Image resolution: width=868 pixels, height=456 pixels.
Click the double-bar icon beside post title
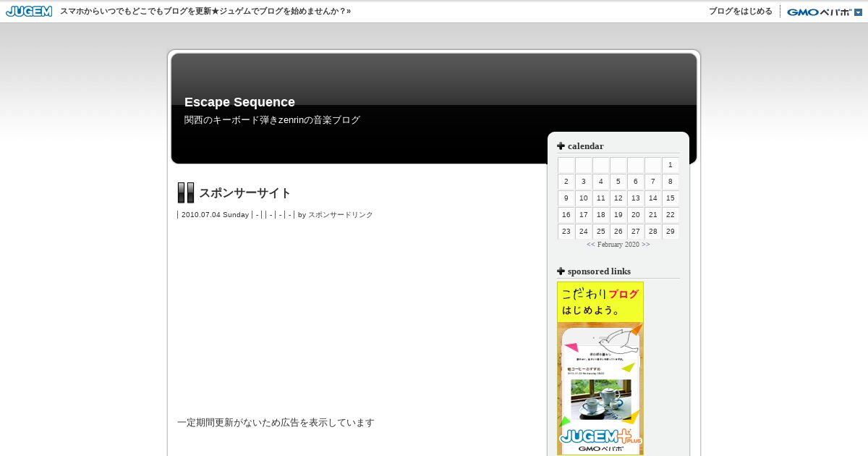[186, 193]
